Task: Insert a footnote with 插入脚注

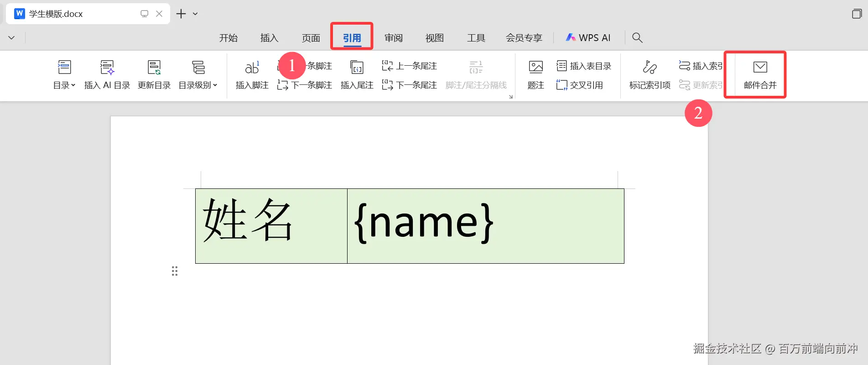Action: tap(252, 75)
